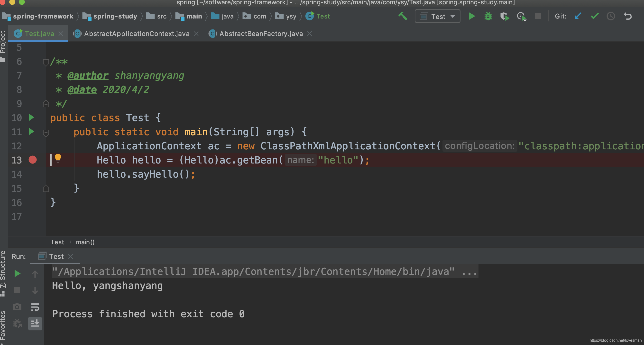Click spring-study in the breadcrumb bar
Image resolution: width=644 pixels, height=345 pixels.
pos(110,16)
